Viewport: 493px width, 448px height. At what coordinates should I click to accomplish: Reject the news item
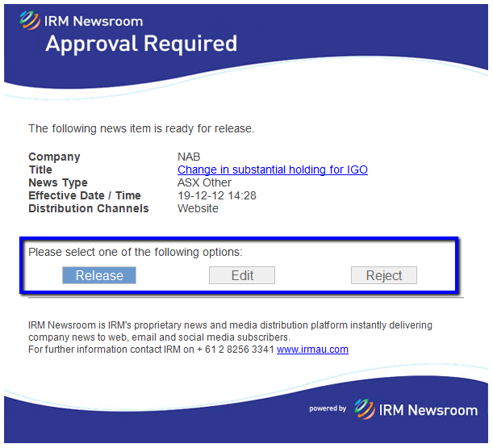tap(384, 275)
